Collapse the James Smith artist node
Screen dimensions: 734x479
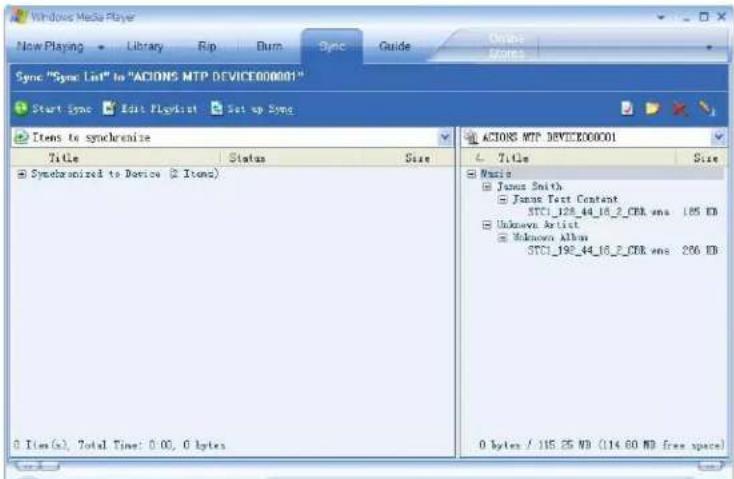[487, 186]
